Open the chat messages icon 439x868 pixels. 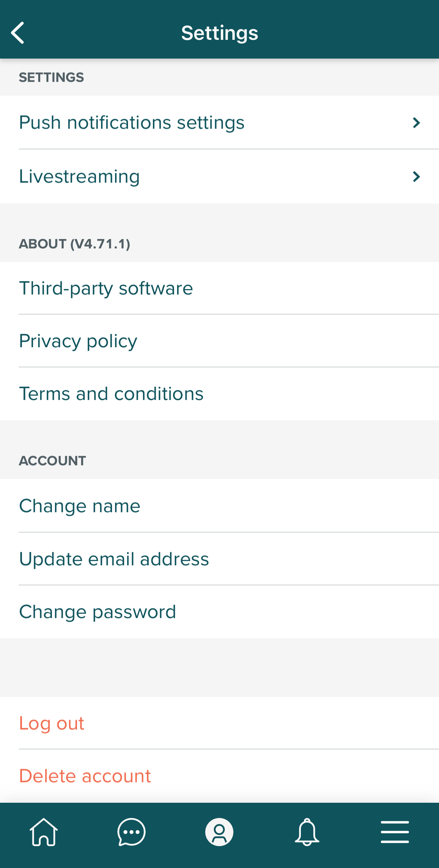132,832
